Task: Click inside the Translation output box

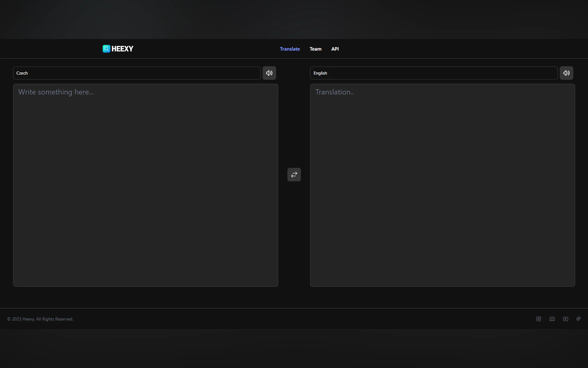Action: [x=442, y=185]
